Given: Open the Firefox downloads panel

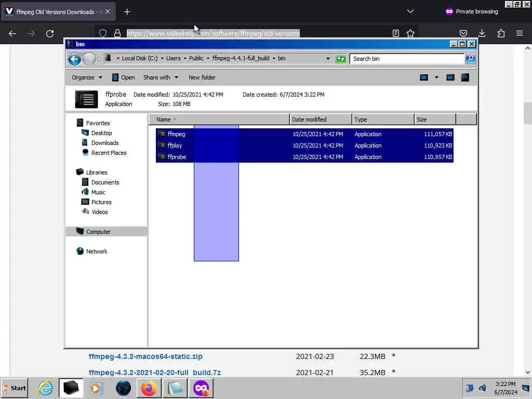Looking at the screenshot, I should pos(482,33).
